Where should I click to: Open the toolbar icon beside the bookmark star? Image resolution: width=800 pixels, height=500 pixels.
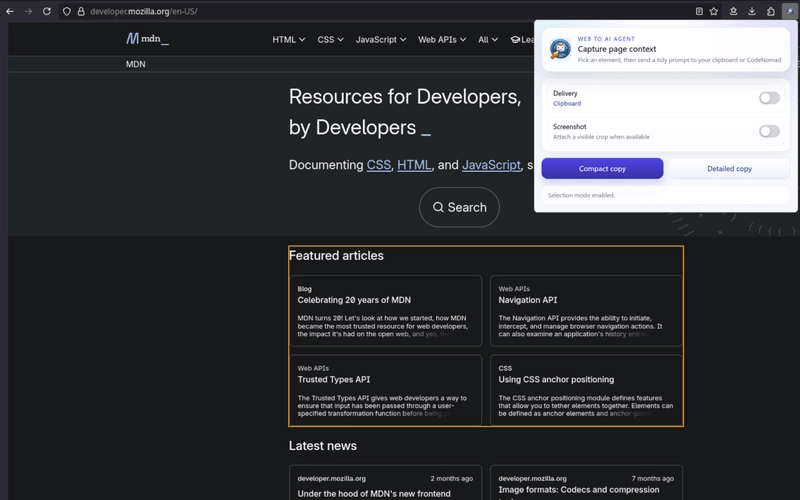733,11
